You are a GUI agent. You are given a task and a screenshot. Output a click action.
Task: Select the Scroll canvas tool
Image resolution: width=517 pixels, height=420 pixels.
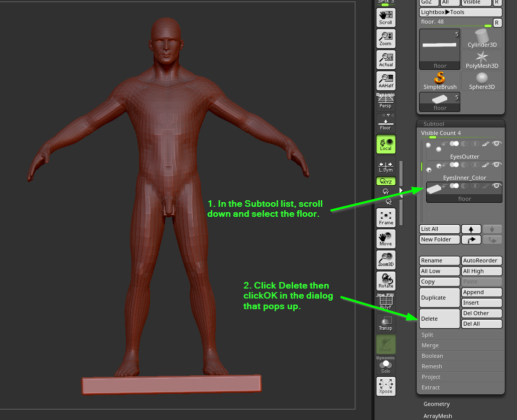tap(386, 18)
